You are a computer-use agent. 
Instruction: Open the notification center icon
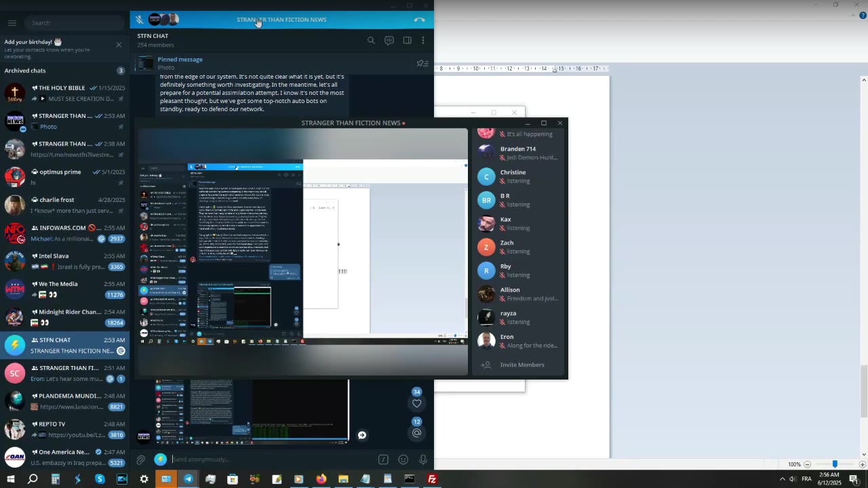(x=854, y=479)
